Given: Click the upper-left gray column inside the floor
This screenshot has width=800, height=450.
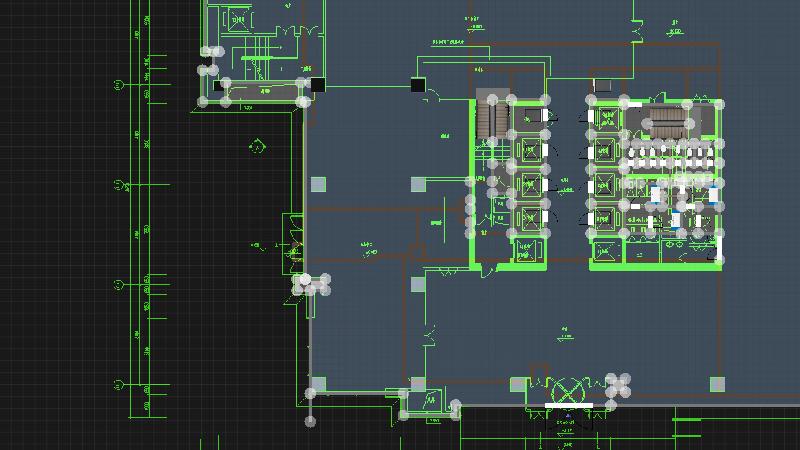Looking at the screenshot, I should coord(318,184).
